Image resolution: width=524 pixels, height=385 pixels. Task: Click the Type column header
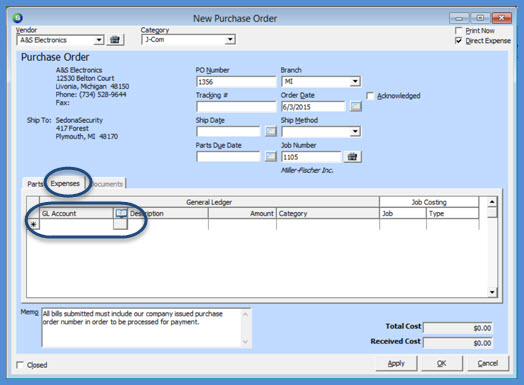tap(452, 213)
